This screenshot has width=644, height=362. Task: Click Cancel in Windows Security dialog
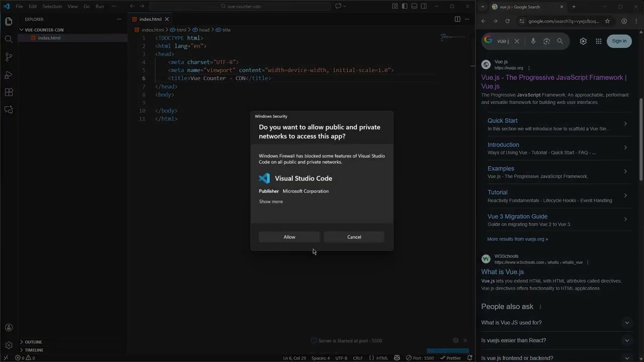[354, 237]
